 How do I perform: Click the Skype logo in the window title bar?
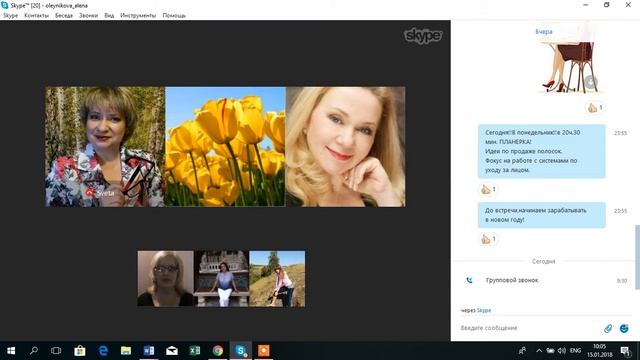pyautogui.click(x=4, y=5)
